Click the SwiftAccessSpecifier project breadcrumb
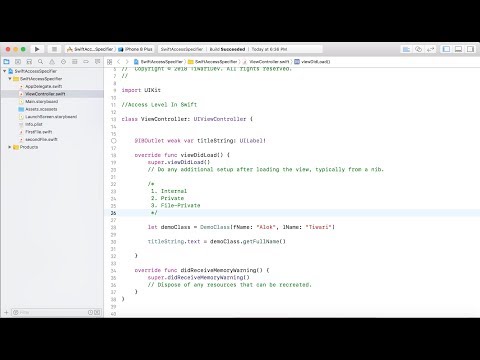The height and width of the screenshot is (360, 480). pos(159,62)
